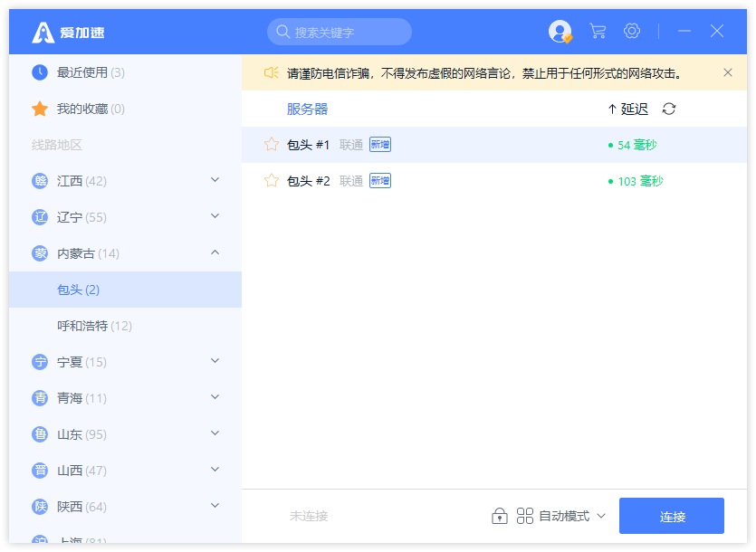Click the 辽宁 province badge icon

40,217
